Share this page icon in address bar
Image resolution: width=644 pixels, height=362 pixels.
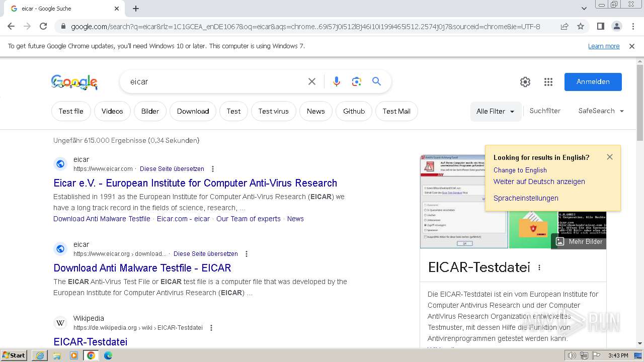tap(565, 26)
